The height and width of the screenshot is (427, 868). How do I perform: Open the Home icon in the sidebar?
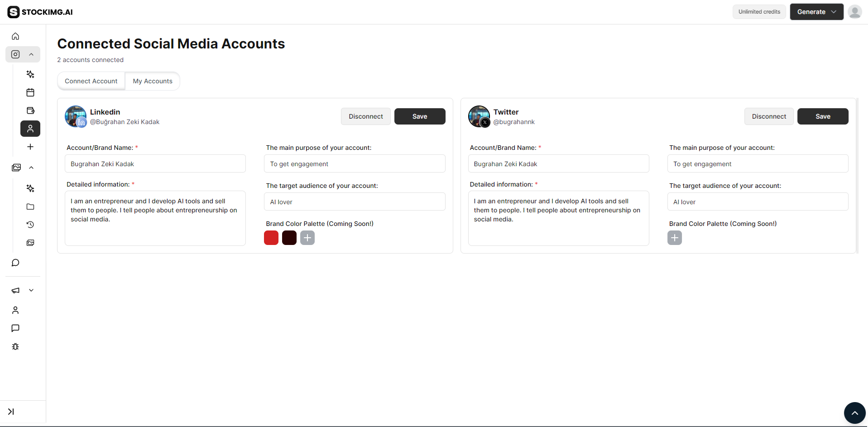(x=15, y=36)
